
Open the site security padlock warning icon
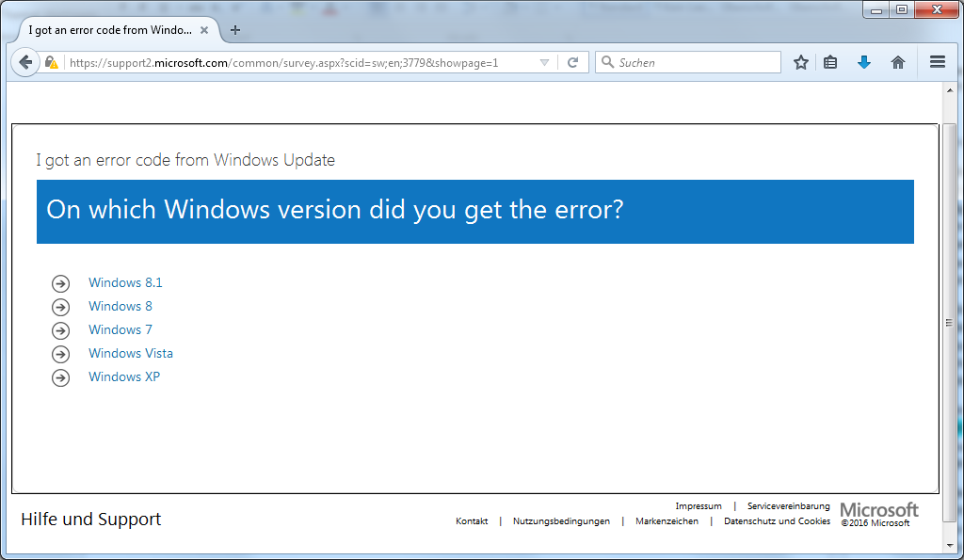click(51, 63)
